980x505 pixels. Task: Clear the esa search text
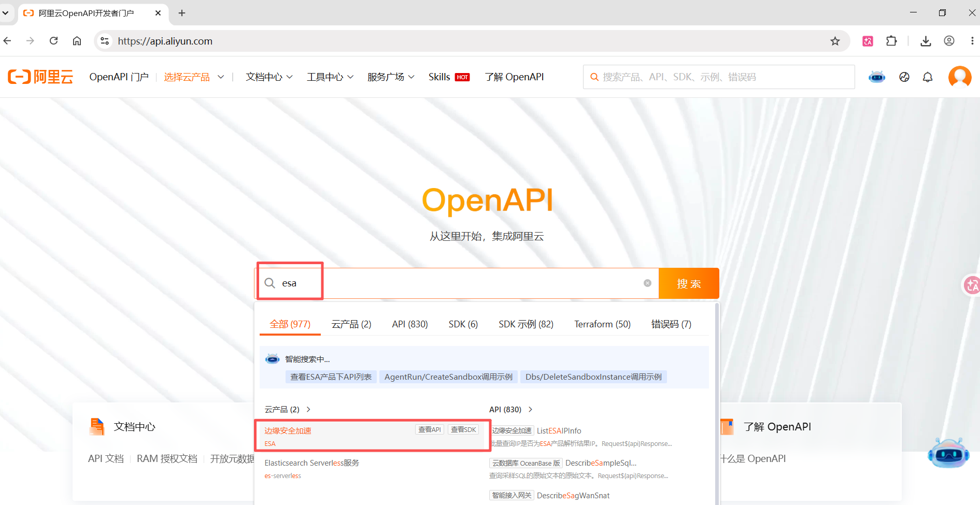pyautogui.click(x=647, y=283)
